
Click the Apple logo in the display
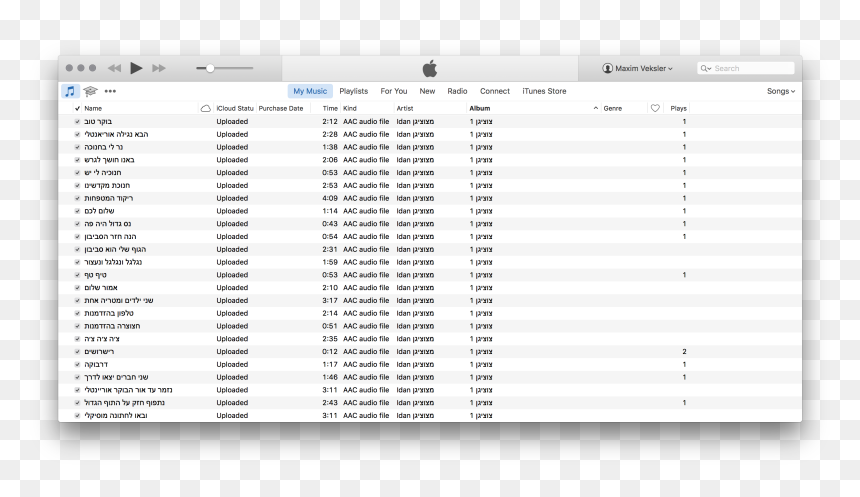pos(430,69)
